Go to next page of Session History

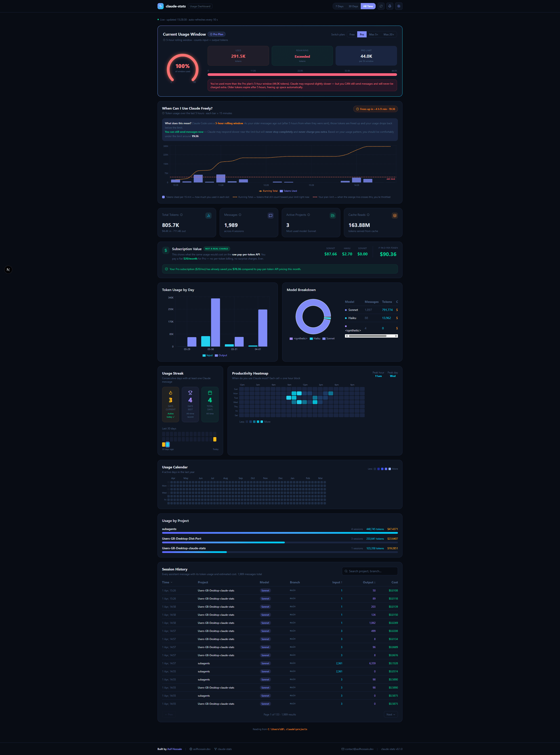coord(390,714)
